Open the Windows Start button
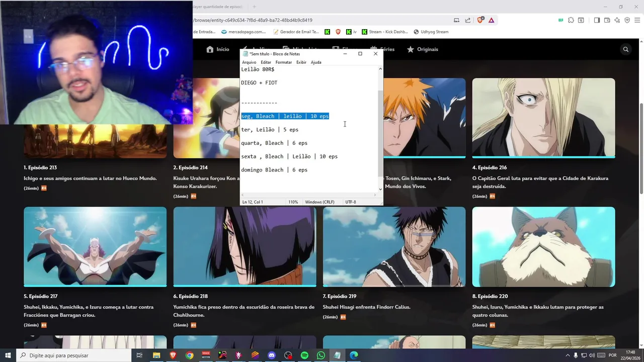This screenshot has height=362, width=644. [8, 355]
